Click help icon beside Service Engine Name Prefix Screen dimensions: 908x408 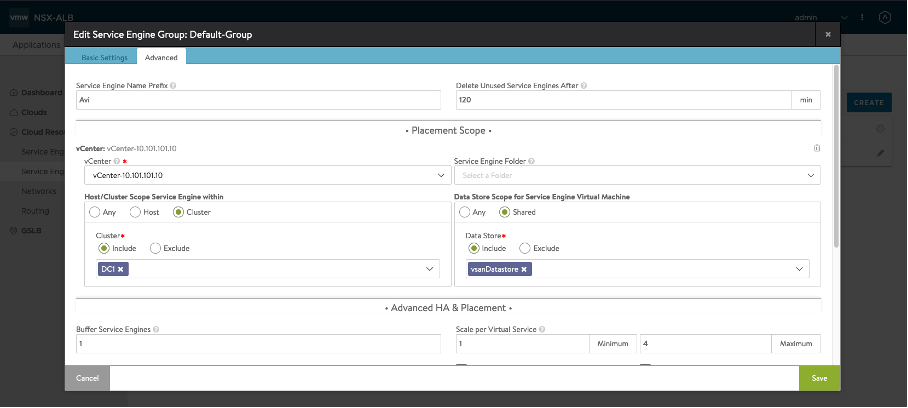tap(173, 86)
